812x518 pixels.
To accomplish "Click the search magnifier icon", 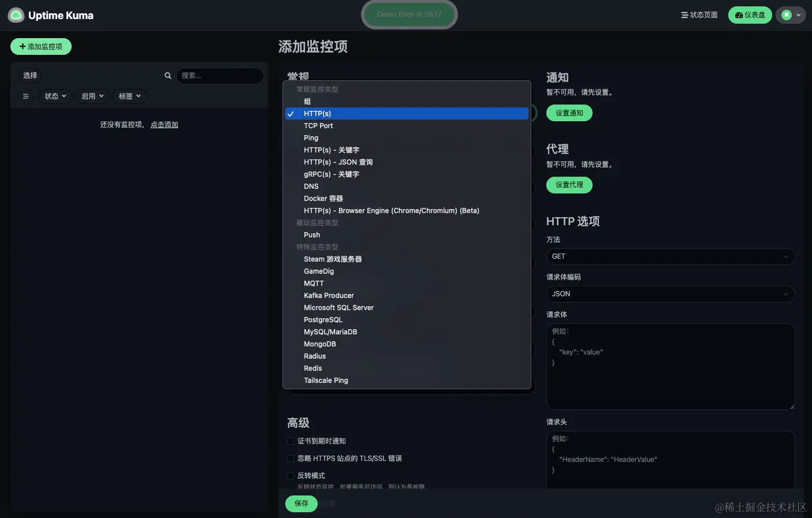I will click(x=168, y=76).
